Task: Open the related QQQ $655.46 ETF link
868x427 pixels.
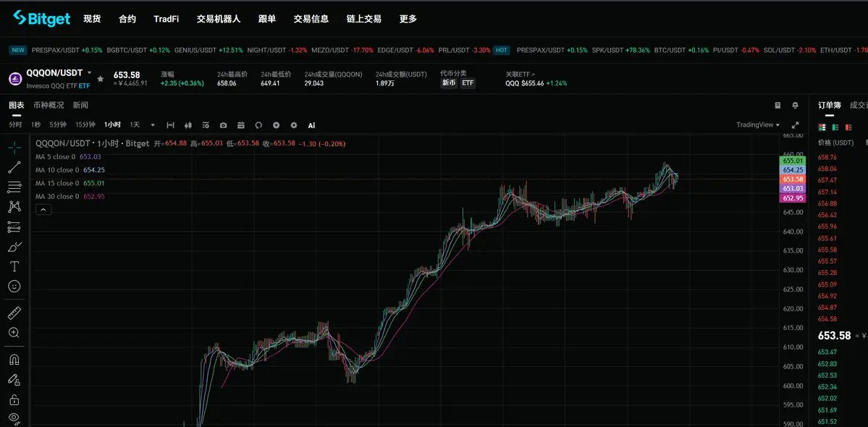Action: (x=536, y=83)
